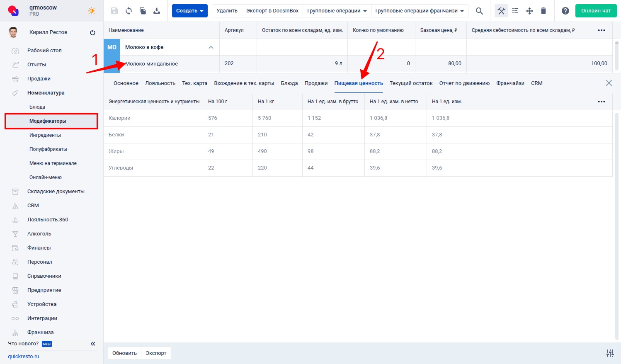Expand Складские документы in sidebar

coord(56,192)
